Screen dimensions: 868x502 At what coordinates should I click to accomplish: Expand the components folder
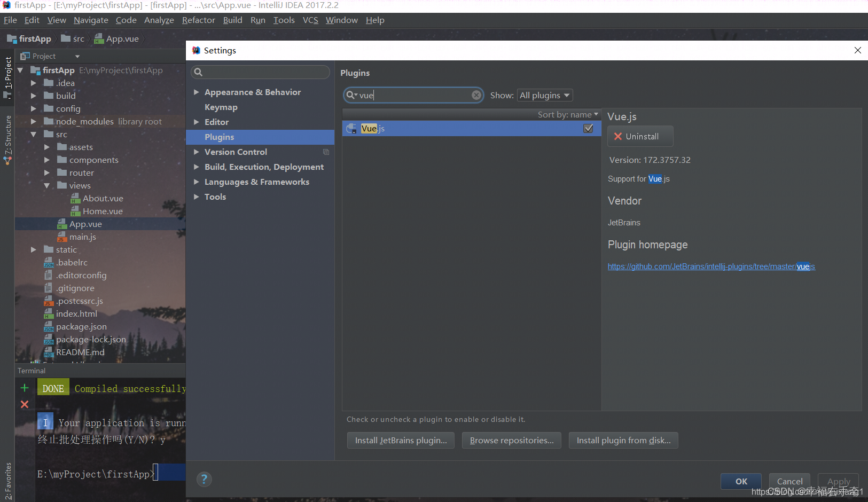pyautogui.click(x=47, y=160)
